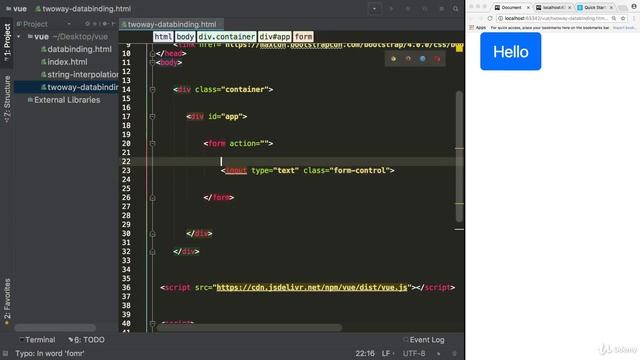Click the IDE search everywhere magnifier icon
640x360 pixels.
456,9
